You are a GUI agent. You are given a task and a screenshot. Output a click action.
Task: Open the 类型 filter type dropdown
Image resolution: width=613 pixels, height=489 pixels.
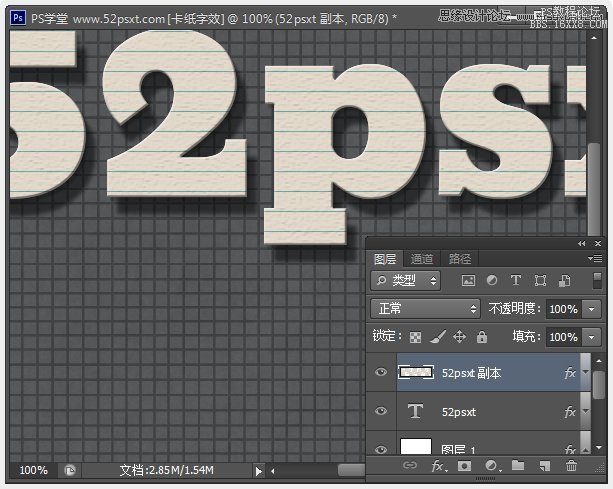tap(405, 280)
